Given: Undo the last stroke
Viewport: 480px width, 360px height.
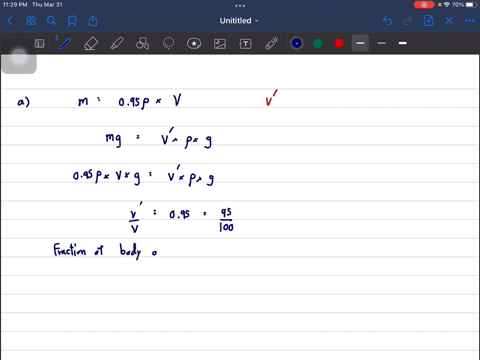Looking at the screenshot, I should click(x=387, y=21).
